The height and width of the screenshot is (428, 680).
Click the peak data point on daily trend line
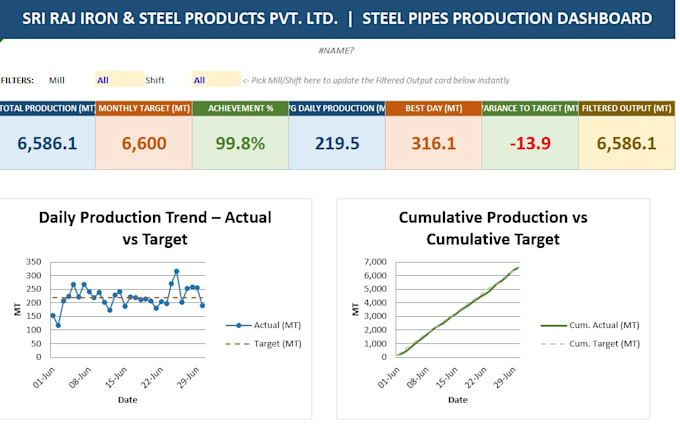pos(177,271)
